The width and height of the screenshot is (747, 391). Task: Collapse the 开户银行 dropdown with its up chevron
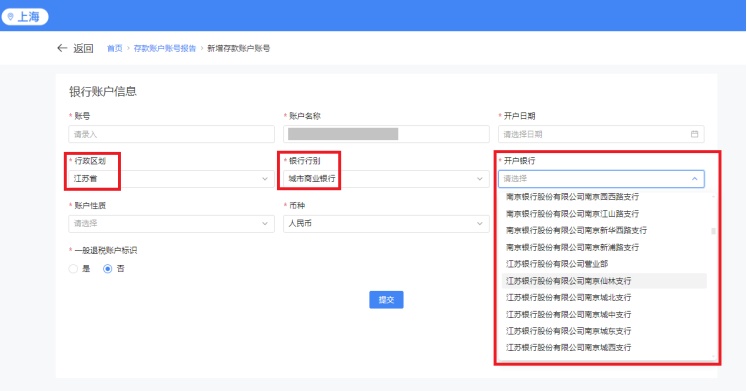694,179
